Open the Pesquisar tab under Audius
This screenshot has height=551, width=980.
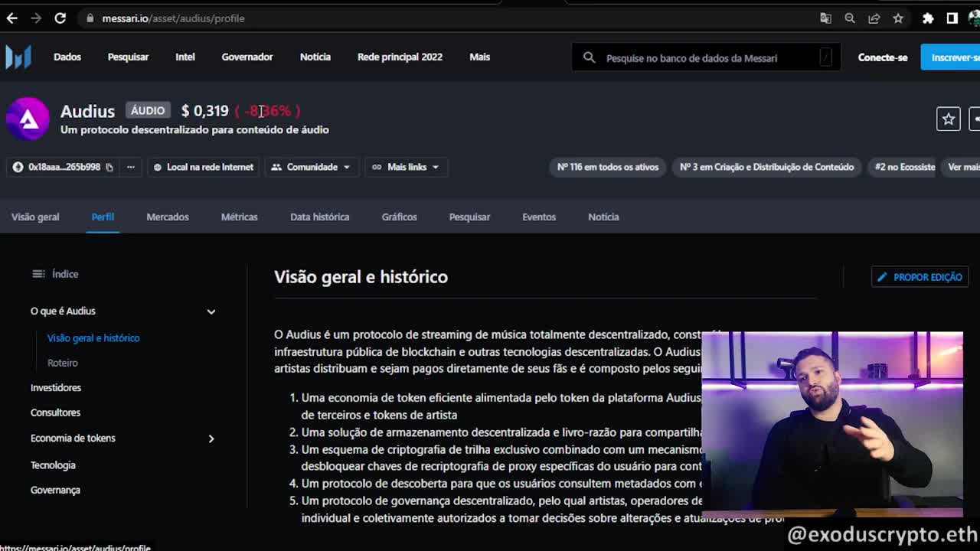point(469,217)
